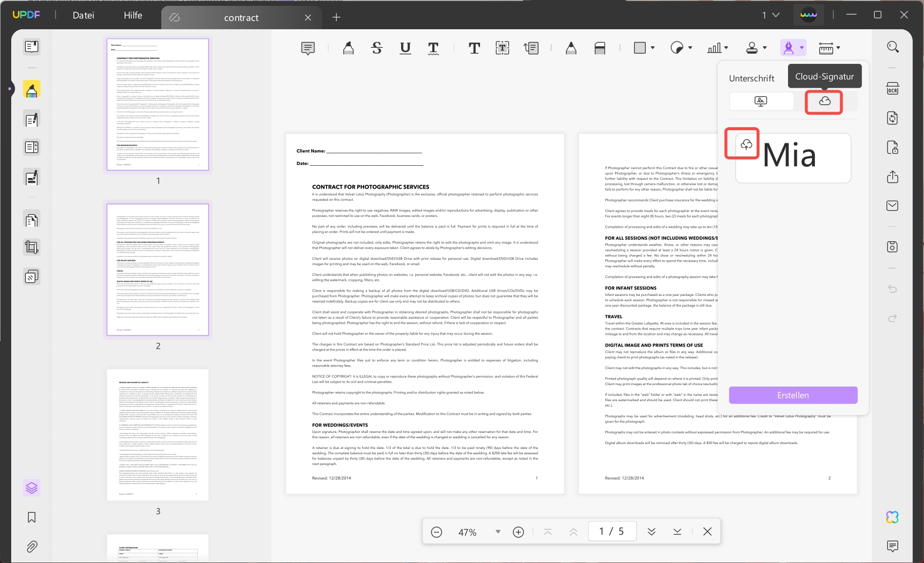
Task: Select the Squiggly underline tool
Action: [433, 48]
